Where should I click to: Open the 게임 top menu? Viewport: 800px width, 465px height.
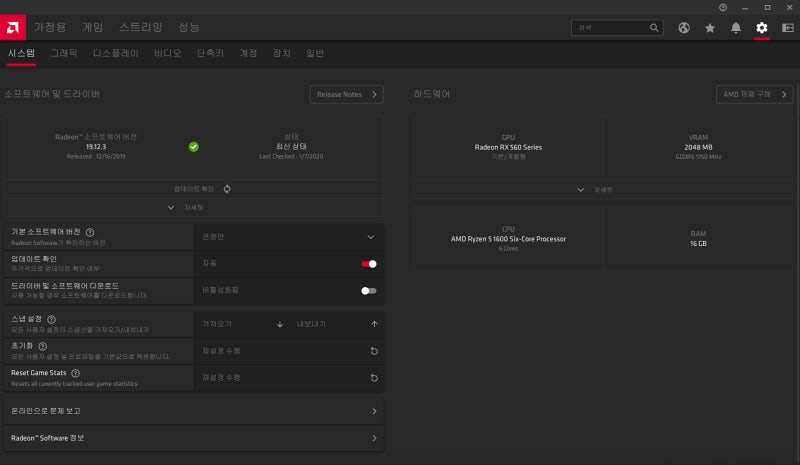coord(93,27)
